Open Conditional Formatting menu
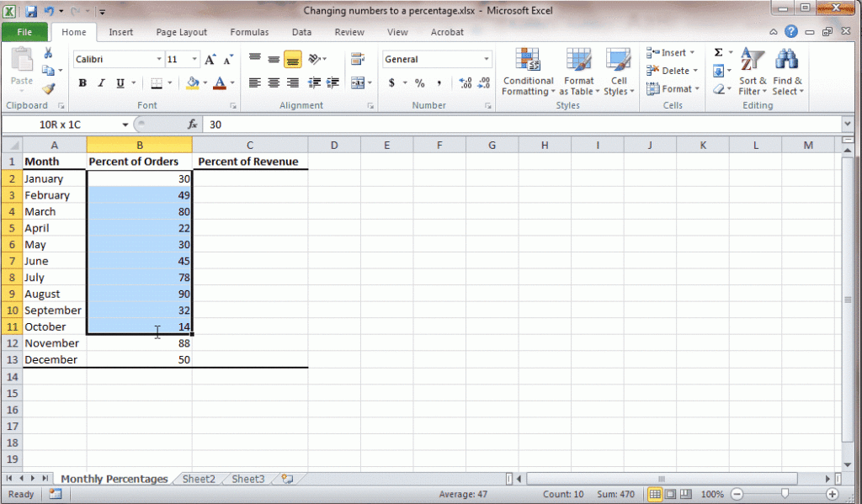 529,72
